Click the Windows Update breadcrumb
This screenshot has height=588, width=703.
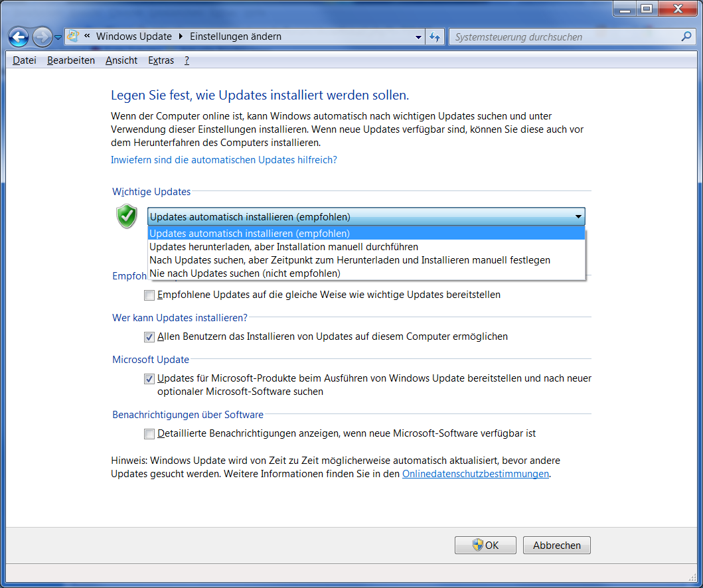(133, 37)
